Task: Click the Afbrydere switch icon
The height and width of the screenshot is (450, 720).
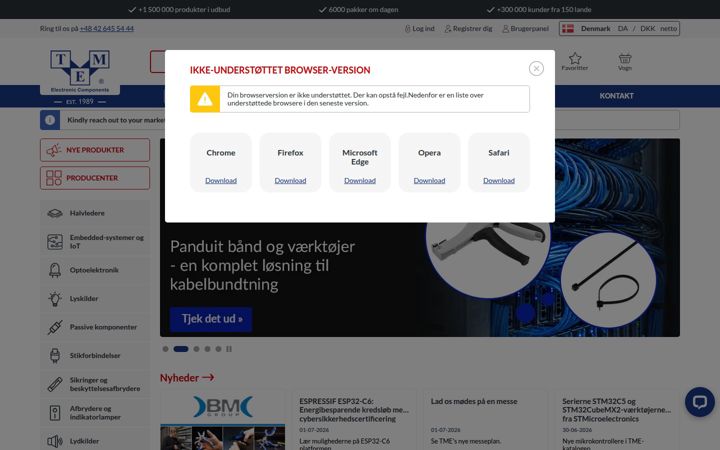Action: click(x=55, y=413)
